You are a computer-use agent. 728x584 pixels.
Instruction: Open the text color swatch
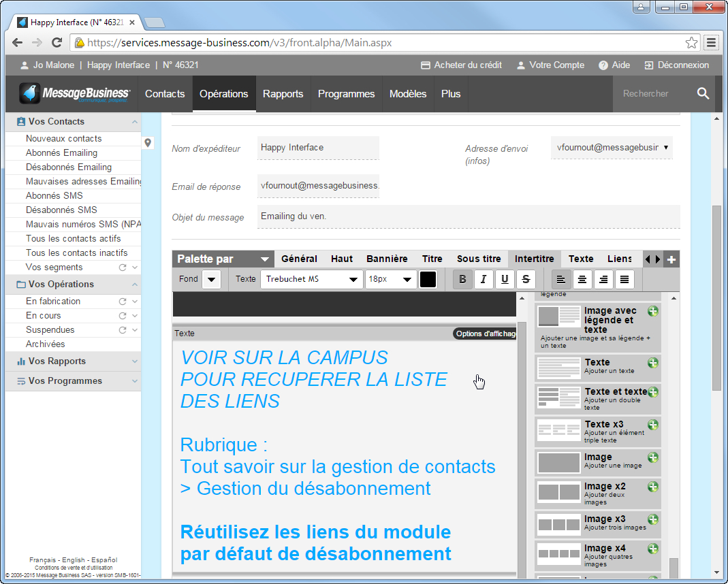(428, 279)
